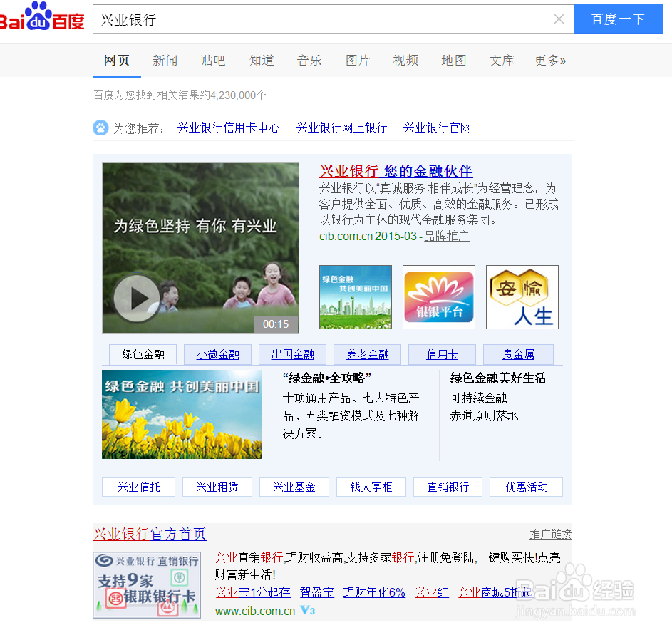
Task: Click the 赤道原则落地 text
Action: pyautogui.click(x=485, y=415)
